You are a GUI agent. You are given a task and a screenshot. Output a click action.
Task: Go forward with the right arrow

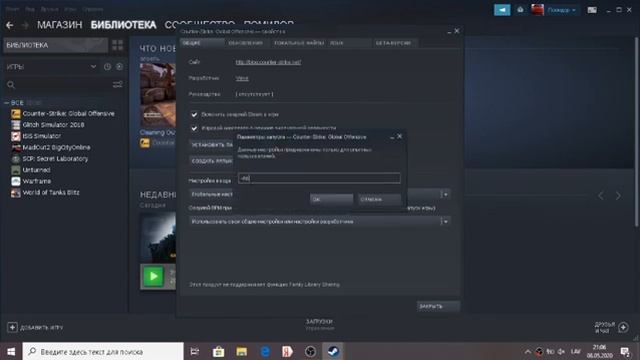tap(25, 25)
